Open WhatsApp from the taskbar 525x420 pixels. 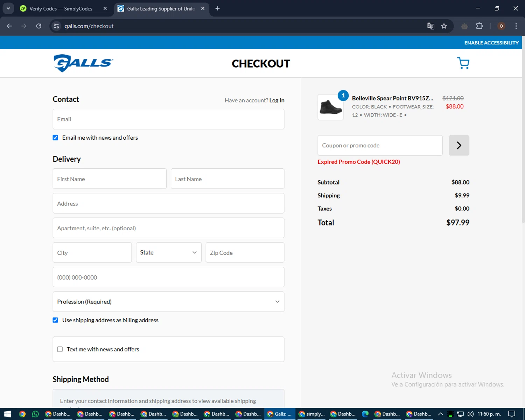pos(35,414)
